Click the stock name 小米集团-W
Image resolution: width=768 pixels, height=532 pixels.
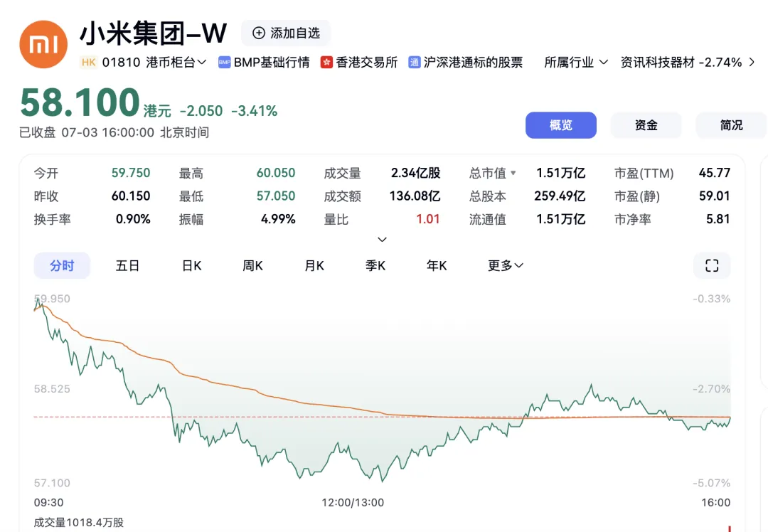point(154,33)
